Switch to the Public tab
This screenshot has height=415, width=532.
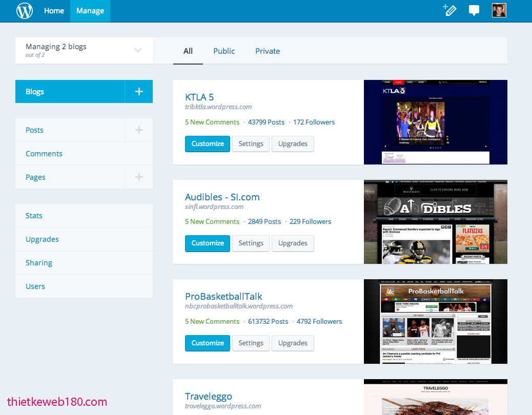pos(224,51)
